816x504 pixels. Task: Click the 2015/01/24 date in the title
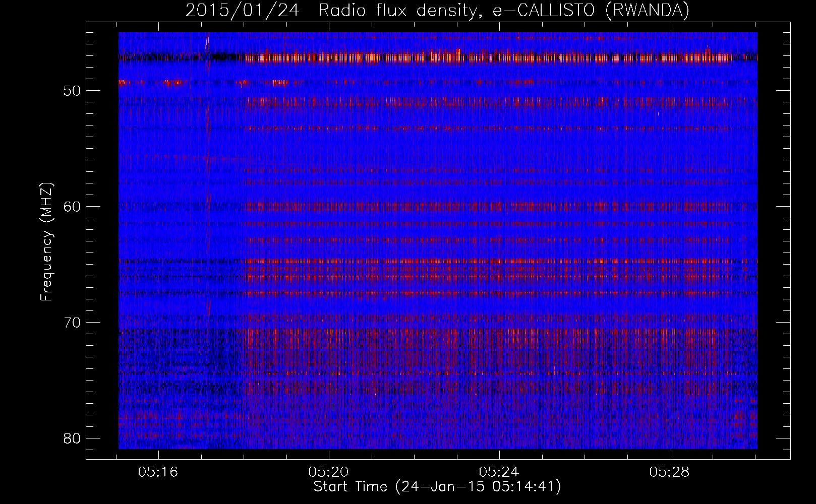pyautogui.click(x=247, y=11)
